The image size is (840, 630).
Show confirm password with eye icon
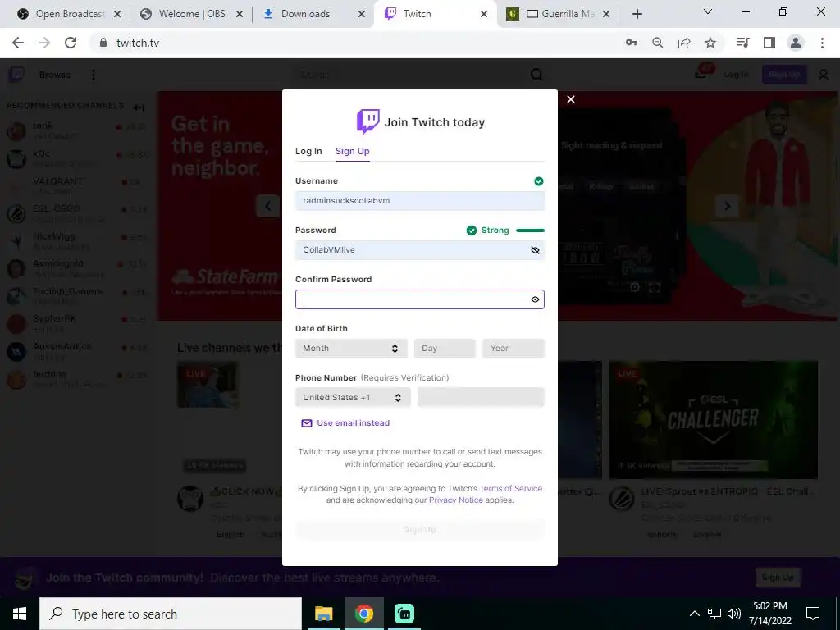coord(535,299)
